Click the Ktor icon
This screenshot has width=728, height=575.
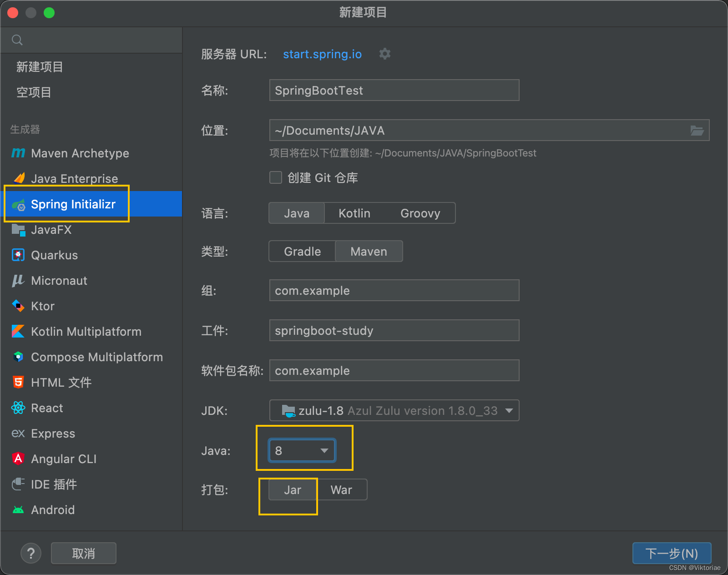click(x=18, y=306)
